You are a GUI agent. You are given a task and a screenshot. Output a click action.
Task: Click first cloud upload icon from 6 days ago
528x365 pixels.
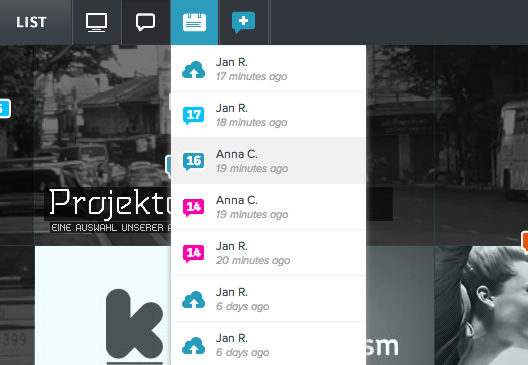click(x=194, y=299)
